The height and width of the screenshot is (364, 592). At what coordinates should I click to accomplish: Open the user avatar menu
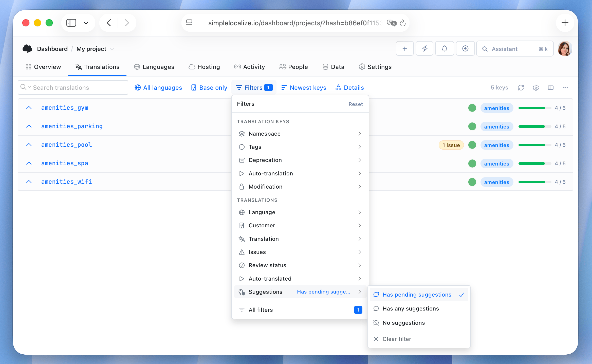pos(565,49)
